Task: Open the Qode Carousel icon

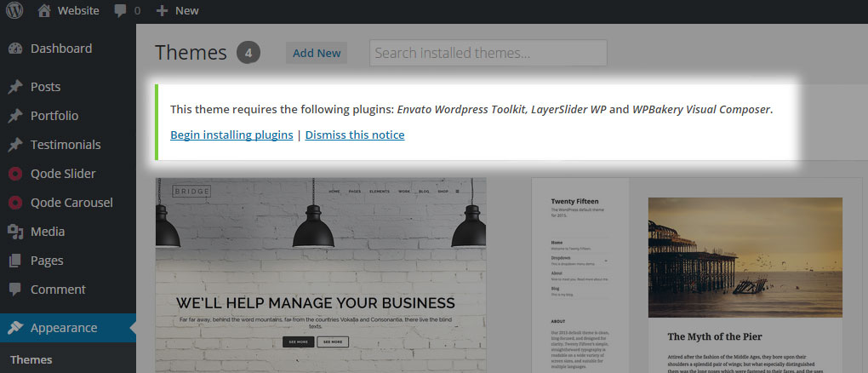Action: click(x=15, y=203)
